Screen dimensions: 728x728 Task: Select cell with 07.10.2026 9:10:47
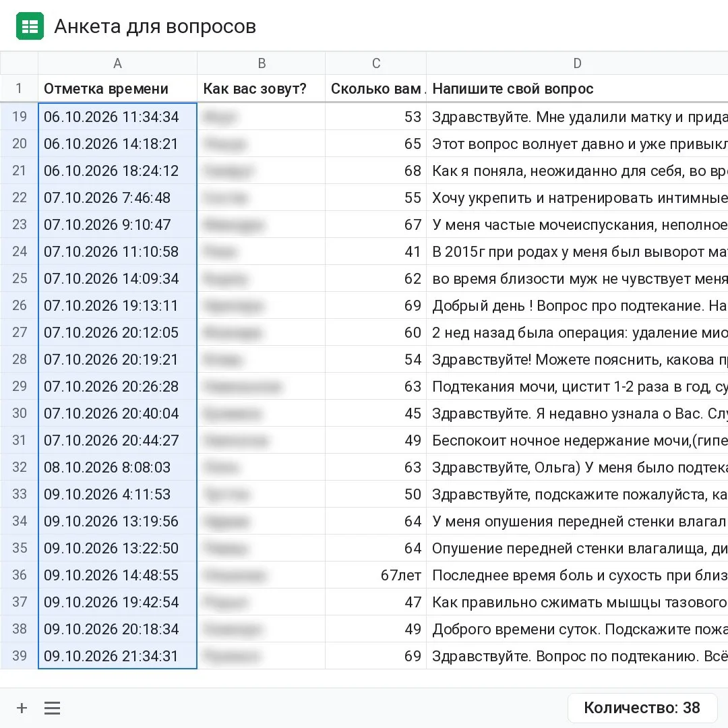tap(117, 224)
